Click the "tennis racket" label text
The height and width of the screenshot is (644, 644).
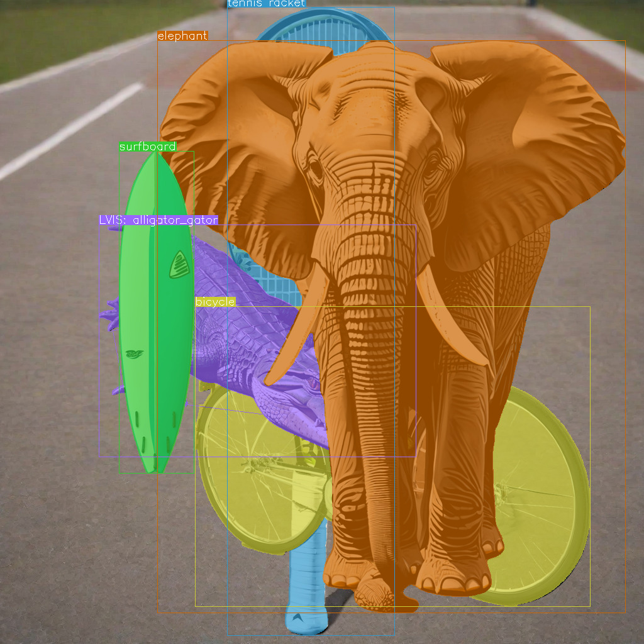pos(266,3)
